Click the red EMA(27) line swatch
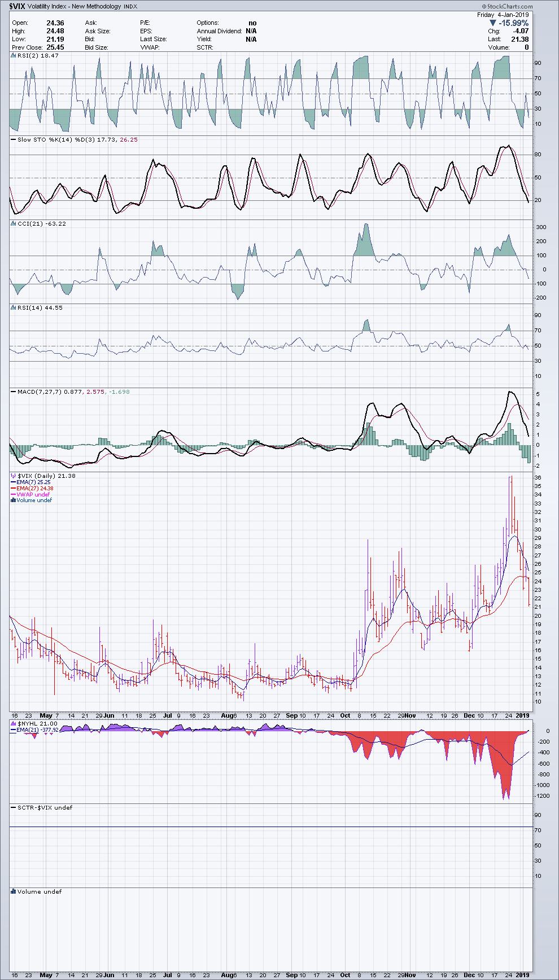The height and width of the screenshot is (980, 559). [14, 489]
